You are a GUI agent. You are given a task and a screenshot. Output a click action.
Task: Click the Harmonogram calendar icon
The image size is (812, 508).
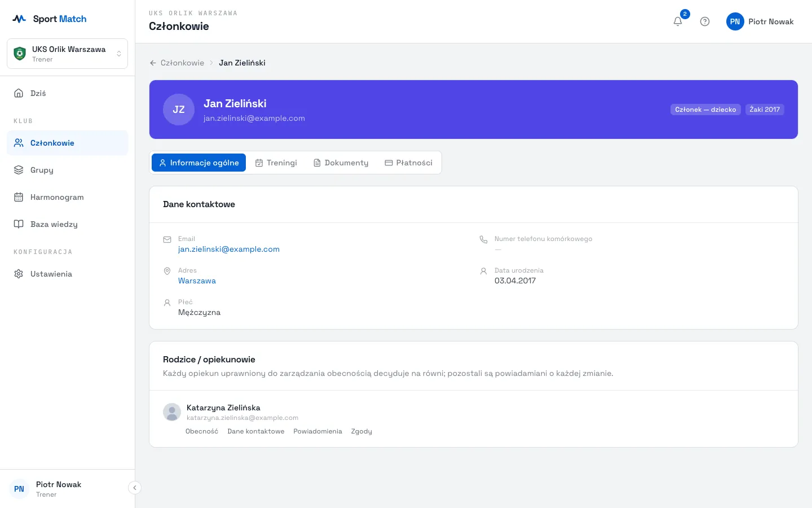19,197
